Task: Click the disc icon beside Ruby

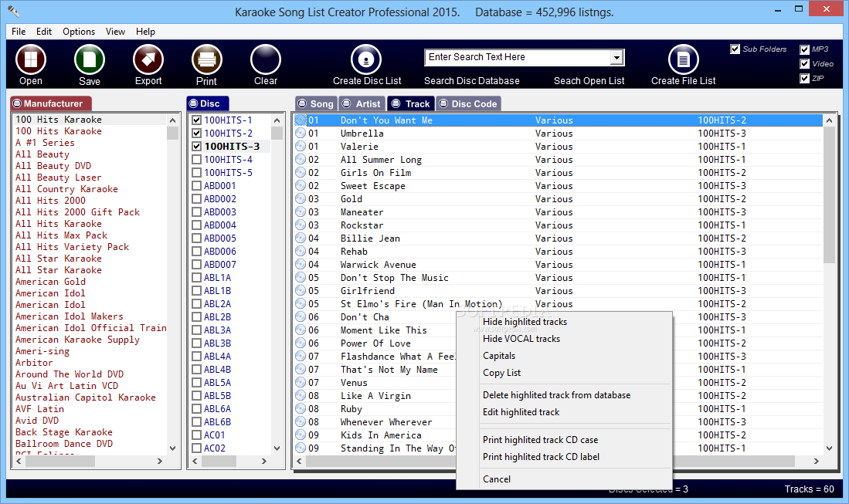Action: (x=301, y=409)
